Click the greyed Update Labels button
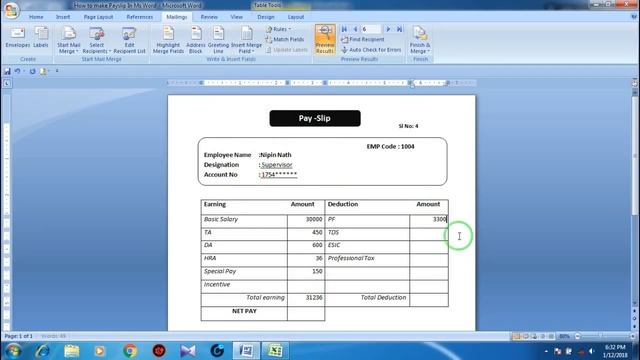The width and height of the screenshot is (640, 360). coord(287,50)
